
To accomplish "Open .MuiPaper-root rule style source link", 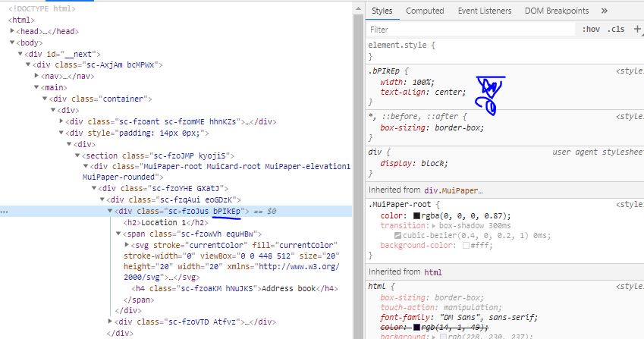I will pos(630,204).
